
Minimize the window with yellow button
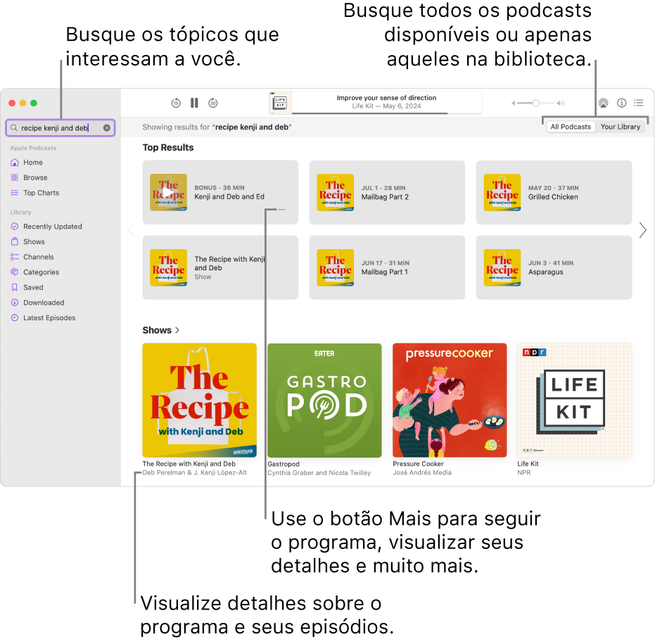point(23,103)
